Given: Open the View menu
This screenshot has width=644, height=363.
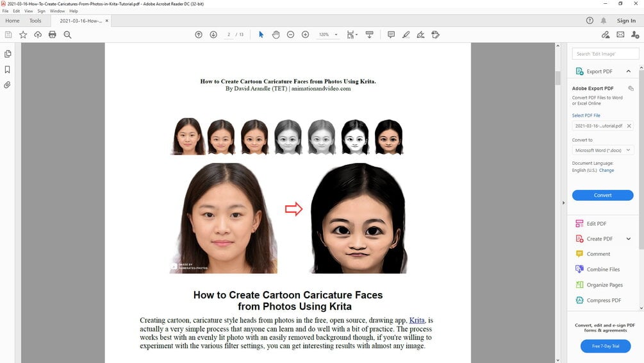Looking at the screenshot, I should 28,11.
